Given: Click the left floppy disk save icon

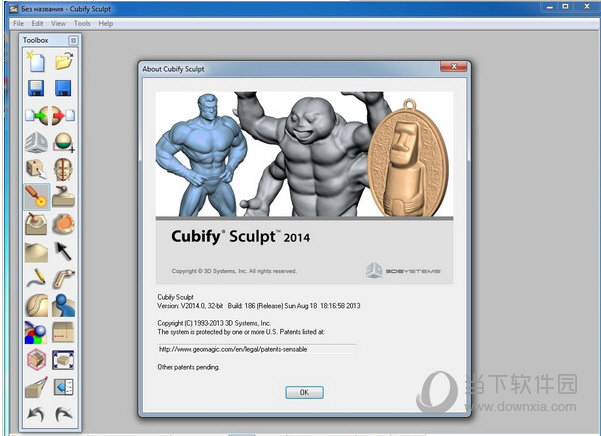Looking at the screenshot, I should (x=36, y=89).
